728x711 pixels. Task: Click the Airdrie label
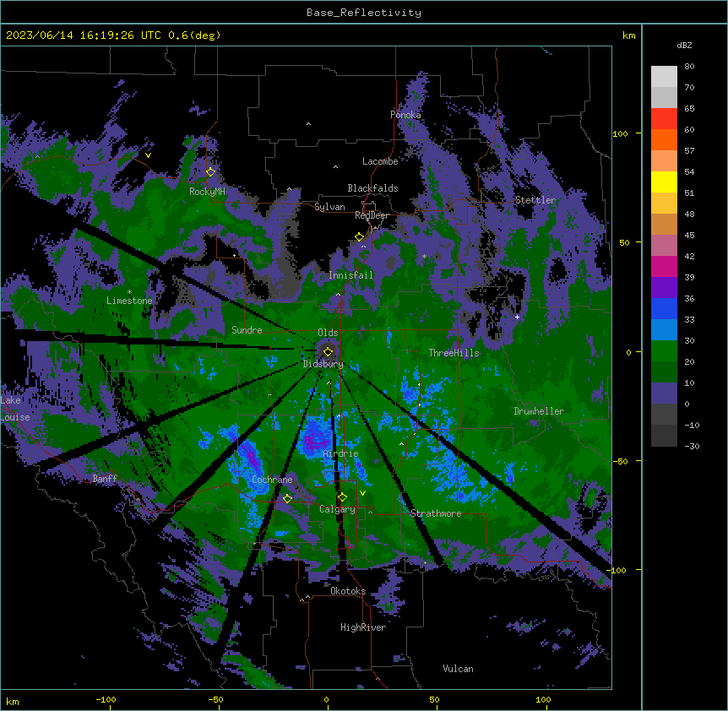click(340, 453)
